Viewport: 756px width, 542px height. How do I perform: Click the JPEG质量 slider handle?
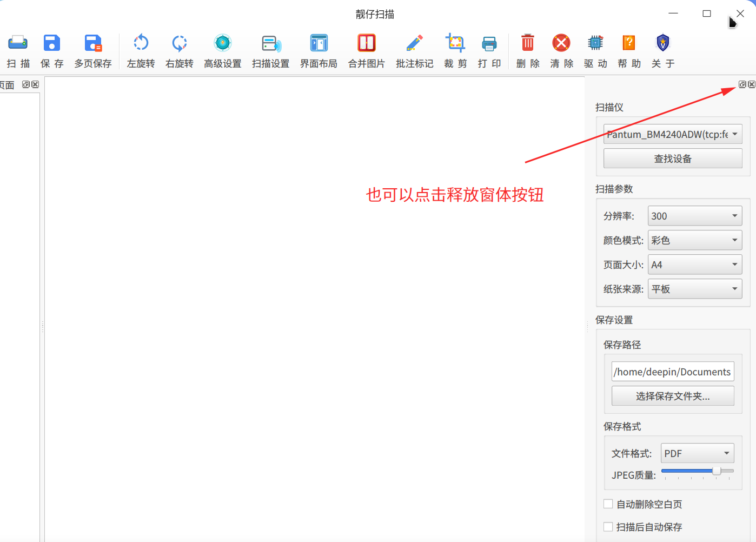[717, 471]
